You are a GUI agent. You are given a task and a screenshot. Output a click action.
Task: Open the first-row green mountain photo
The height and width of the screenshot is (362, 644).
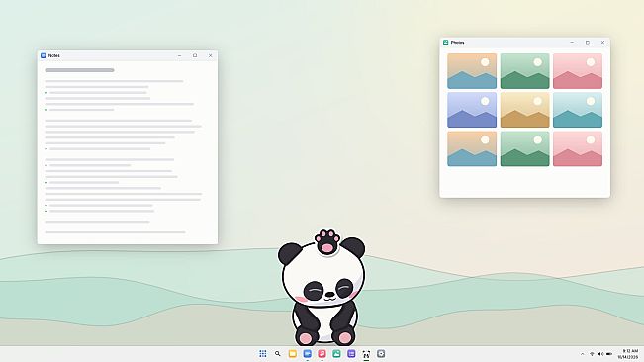tap(525, 71)
